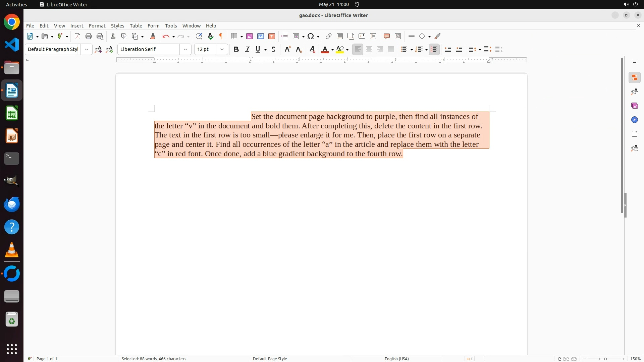Open the Font Size dropdown arrow
The image size is (644, 362).
click(222, 49)
